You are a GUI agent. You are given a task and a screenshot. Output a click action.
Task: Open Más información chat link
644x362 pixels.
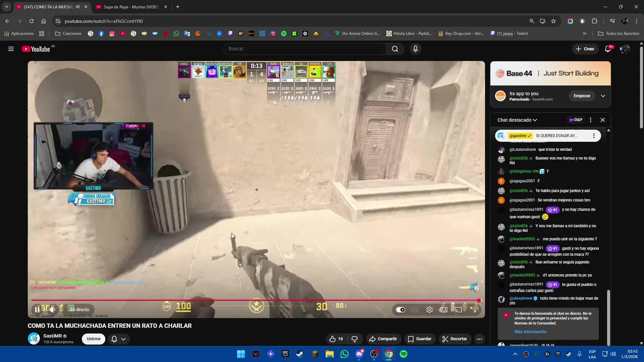coord(530,332)
